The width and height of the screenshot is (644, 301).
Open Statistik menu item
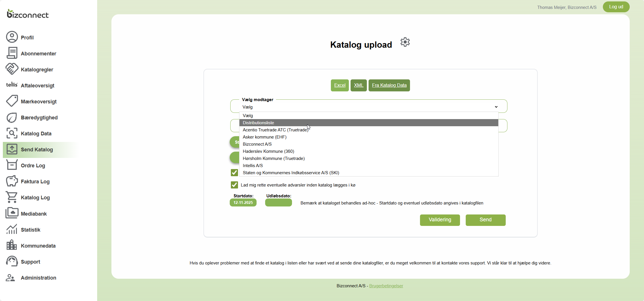coord(30,230)
